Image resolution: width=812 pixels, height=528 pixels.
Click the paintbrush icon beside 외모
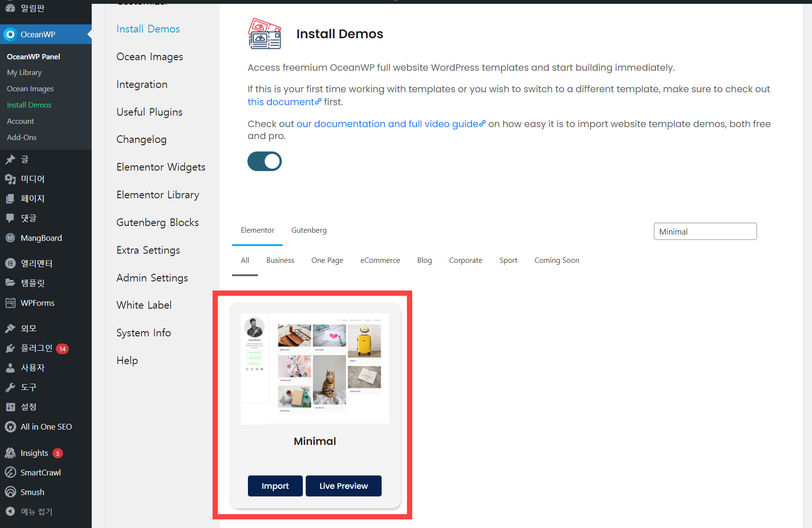(x=10, y=328)
